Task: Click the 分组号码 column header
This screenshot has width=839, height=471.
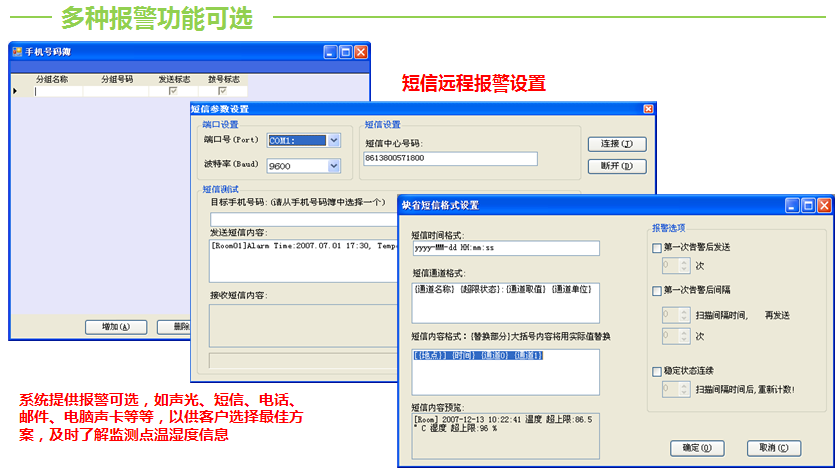Action: click(x=117, y=79)
